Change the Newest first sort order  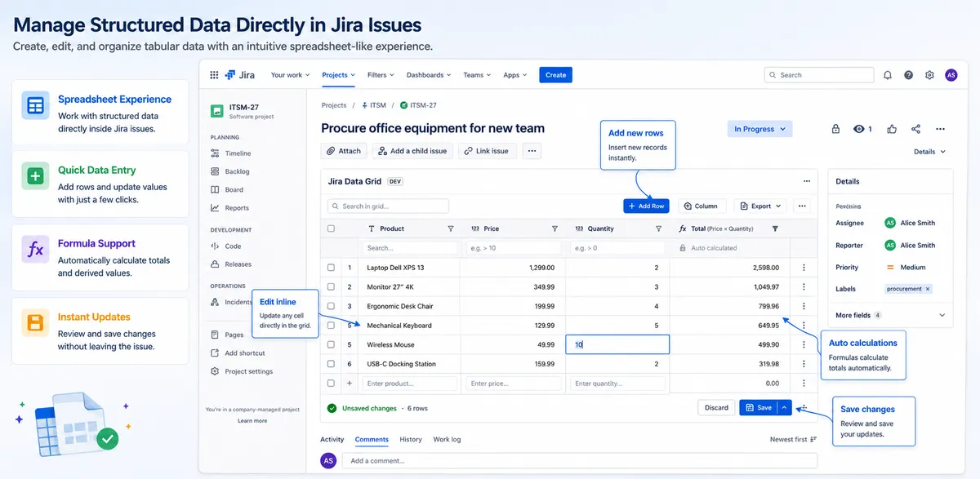point(793,440)
